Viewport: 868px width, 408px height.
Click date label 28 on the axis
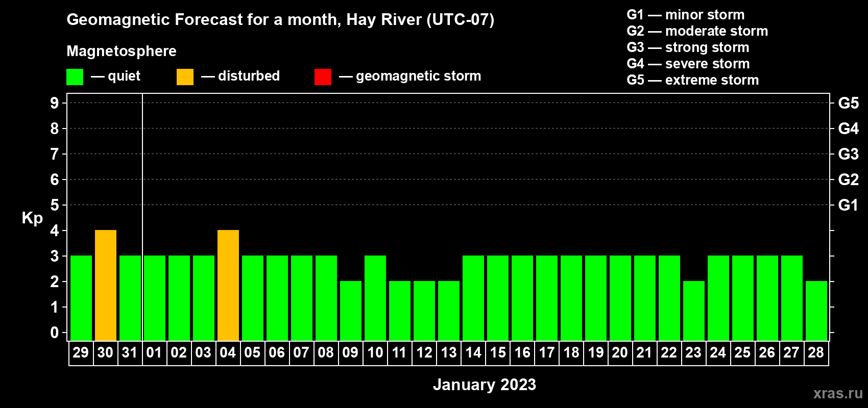[816, 352]
